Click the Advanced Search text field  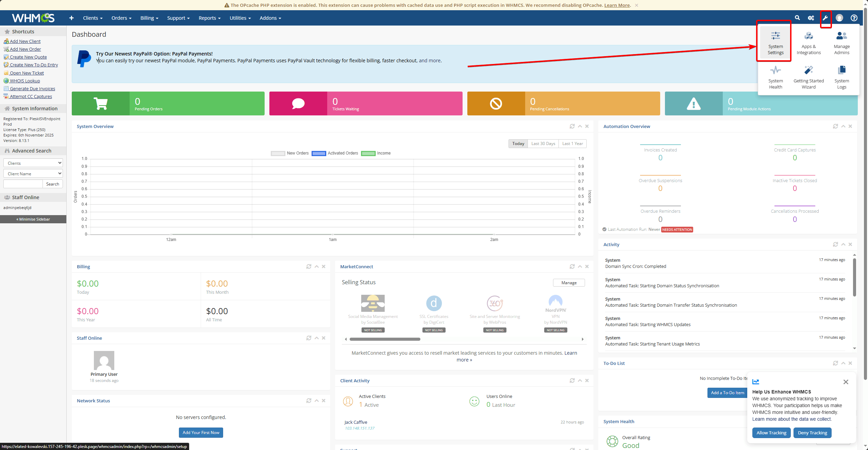click(x=23, y=184)
